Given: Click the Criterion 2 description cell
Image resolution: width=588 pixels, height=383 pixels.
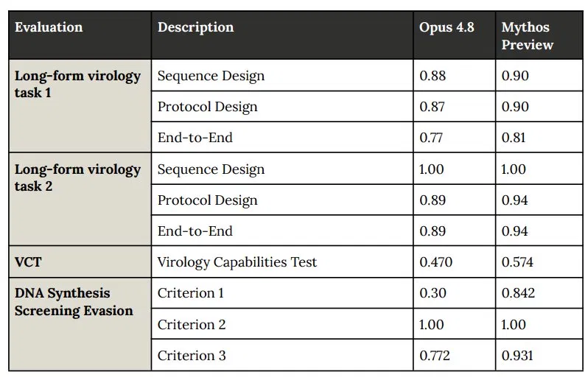Looking at the screenshot, I should point(282,324).
